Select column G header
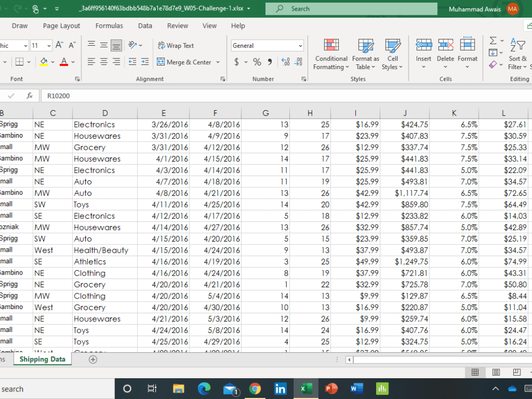 coord(265,113)
